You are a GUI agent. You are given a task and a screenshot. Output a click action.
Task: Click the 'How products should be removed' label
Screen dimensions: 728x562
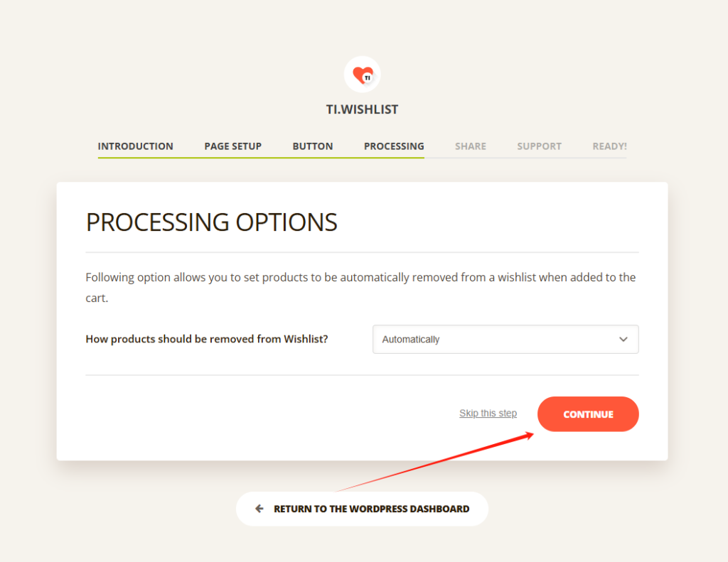click(x=206, y=339)
